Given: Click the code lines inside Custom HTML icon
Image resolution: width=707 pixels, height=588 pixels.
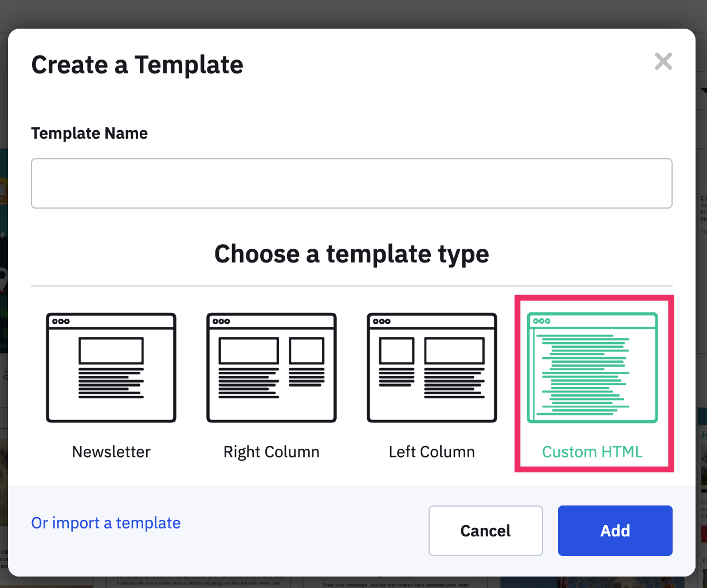Looking at the screenshot, I should [x=586, y=374].
